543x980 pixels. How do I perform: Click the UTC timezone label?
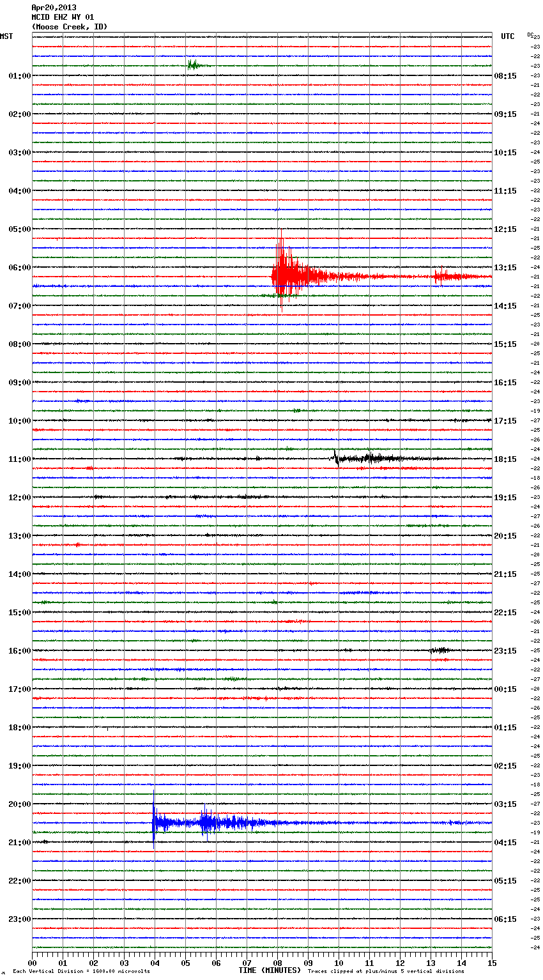pos(508,36)
